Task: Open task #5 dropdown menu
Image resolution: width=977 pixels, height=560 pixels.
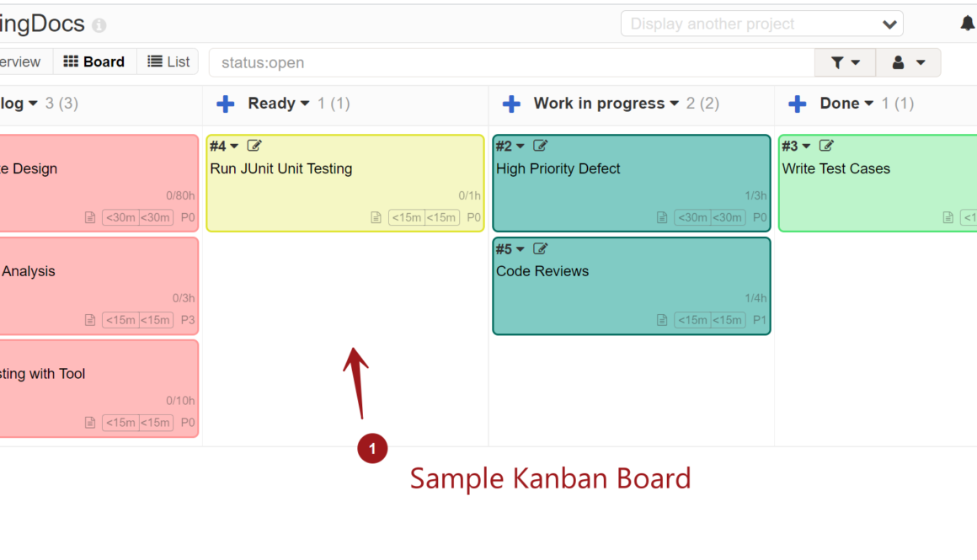Action: click(x=520, y=249)
